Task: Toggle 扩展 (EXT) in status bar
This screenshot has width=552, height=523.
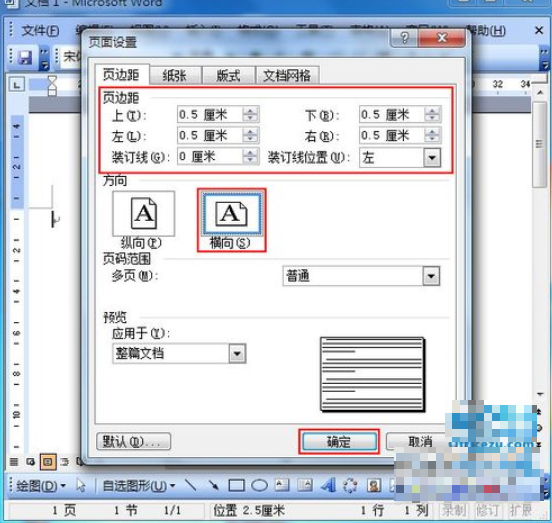Action: (x=520, y=510)
